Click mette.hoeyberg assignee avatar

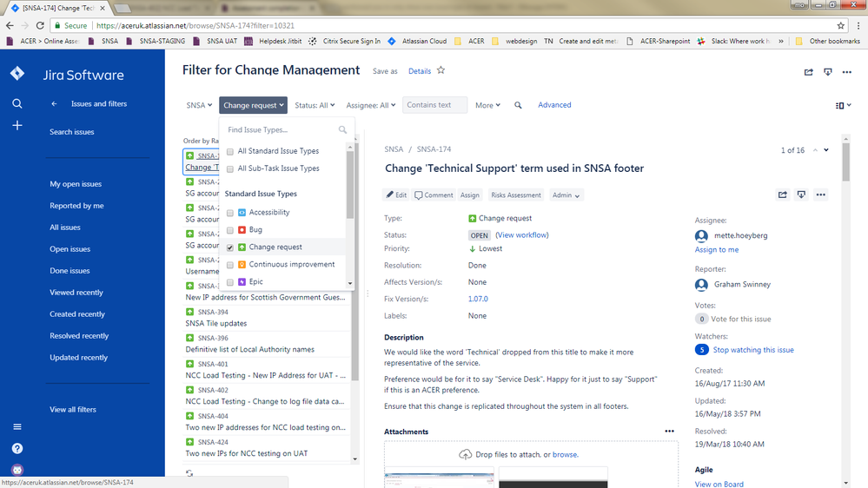(x=701, y=235)
